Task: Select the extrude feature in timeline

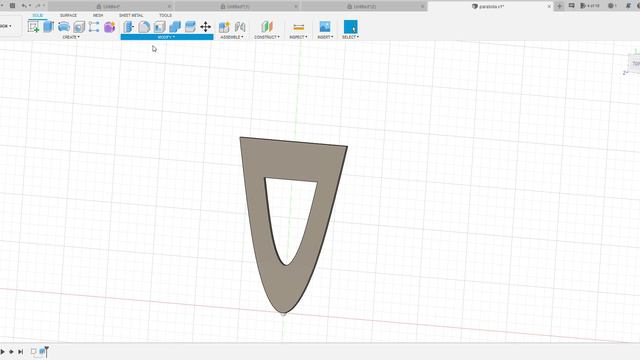Action: pos(42,351)
